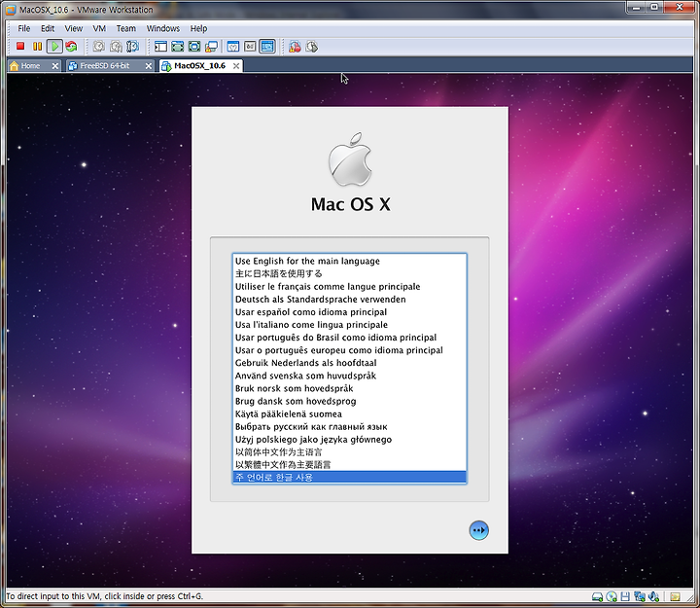The image size is (700, 608).
Task: Open the View menu
Action: click(73, 28)
